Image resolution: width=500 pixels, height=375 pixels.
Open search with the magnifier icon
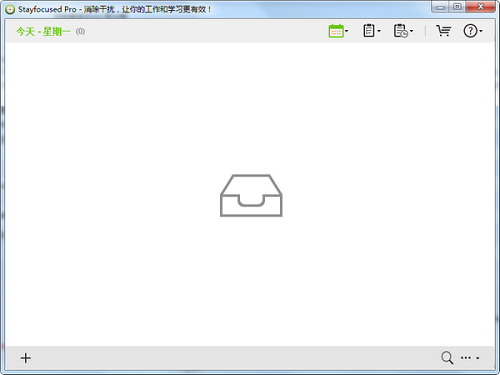(447, 358)
